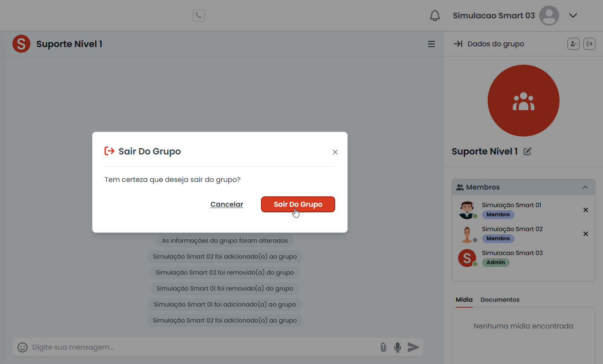Expand the user account dropdown chevron
This screenshot has height=364, width=603.
(573, 16)
